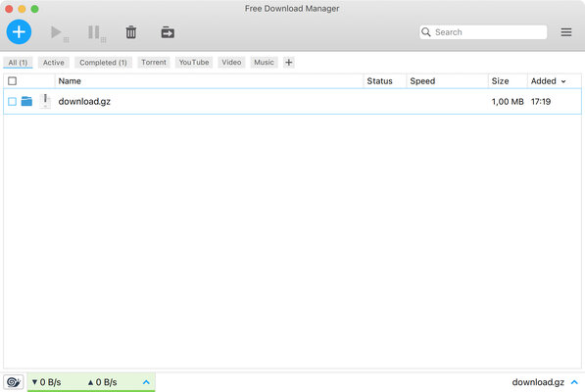Click the Name column header
585x392 pixels.
[x=70, y=81]
